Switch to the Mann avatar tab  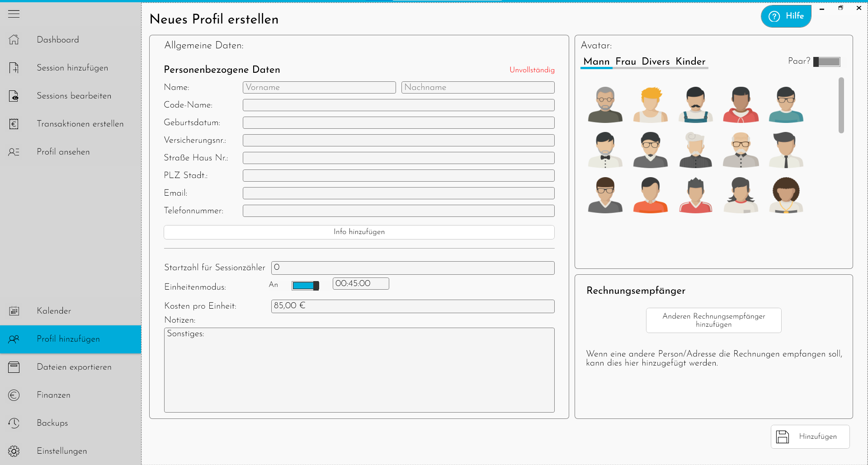596,61
